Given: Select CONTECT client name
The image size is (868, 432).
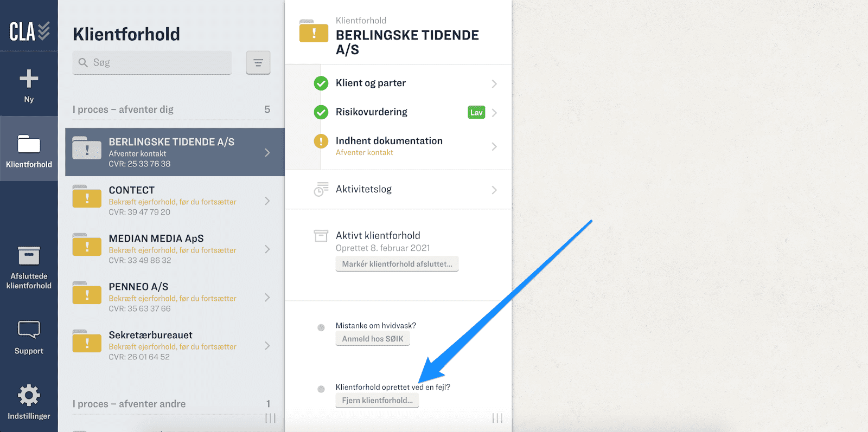Looking at the screenshot, I should (x=132, y=190).
